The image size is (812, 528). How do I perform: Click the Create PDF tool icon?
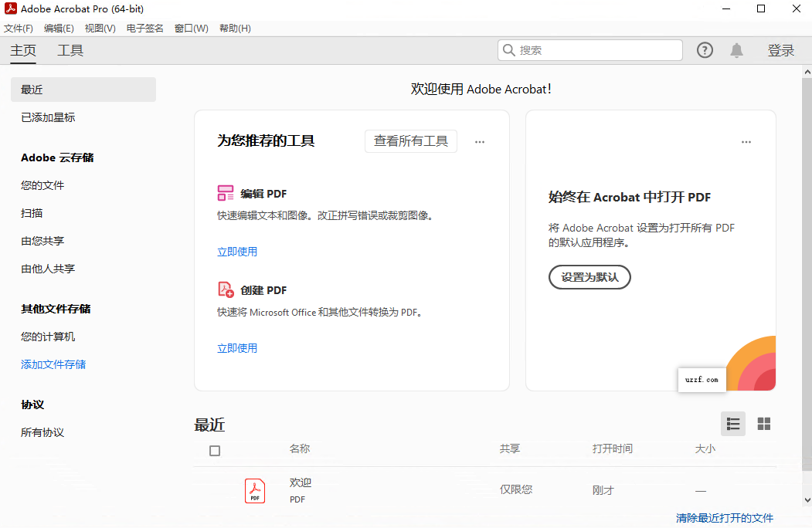pyautogui.click(x=225, y=289)
